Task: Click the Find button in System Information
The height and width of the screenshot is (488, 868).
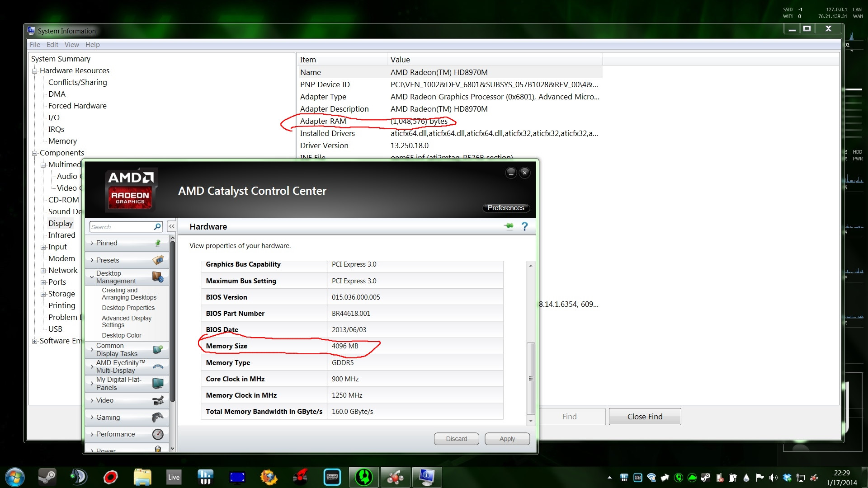Action: (x=570, y=417)
